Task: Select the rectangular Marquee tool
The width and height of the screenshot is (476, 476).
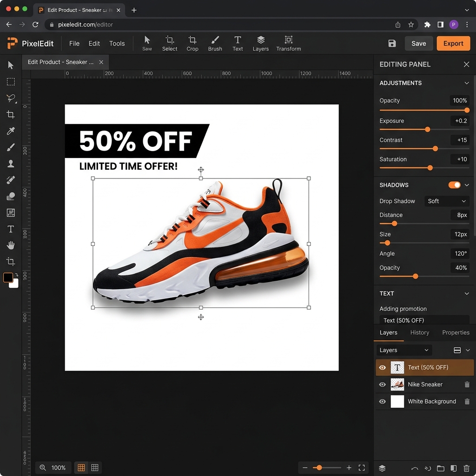Action: pyautogui.click(x=11, y=82)
